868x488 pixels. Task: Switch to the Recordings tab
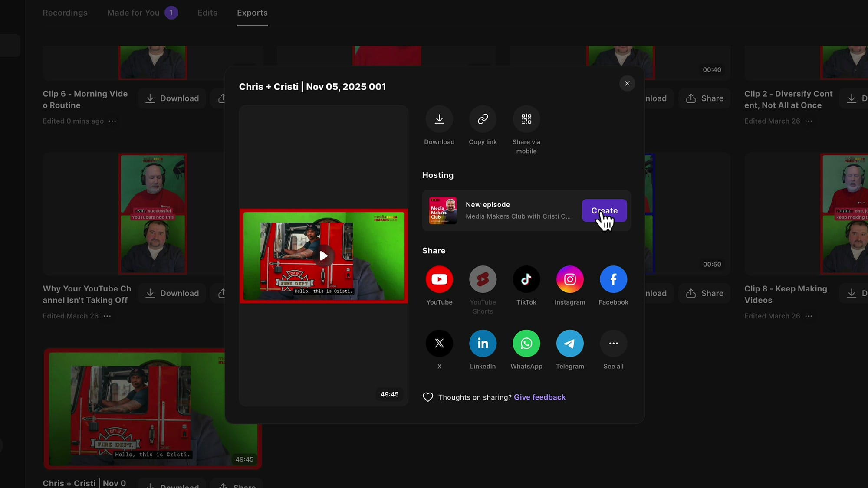(65, 13)
